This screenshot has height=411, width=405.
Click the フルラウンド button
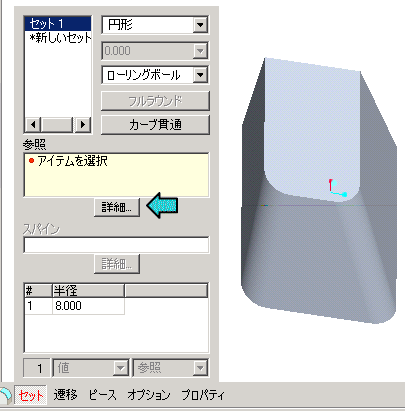click(155, 101)
